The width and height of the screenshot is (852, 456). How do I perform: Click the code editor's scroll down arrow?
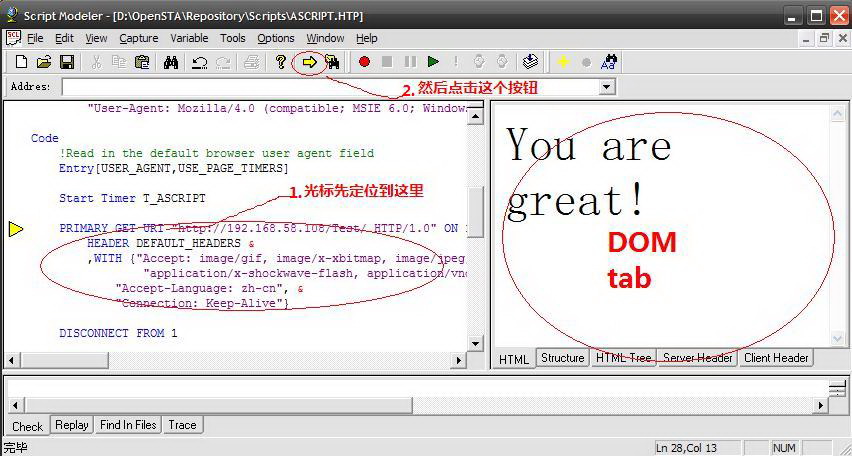pyautogui.click(x=475, y=343)
